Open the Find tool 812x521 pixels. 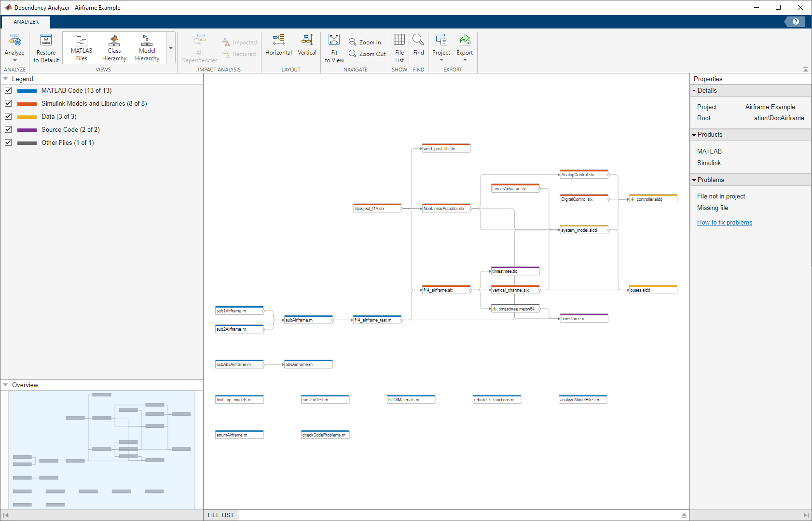[x=418, y=47]
